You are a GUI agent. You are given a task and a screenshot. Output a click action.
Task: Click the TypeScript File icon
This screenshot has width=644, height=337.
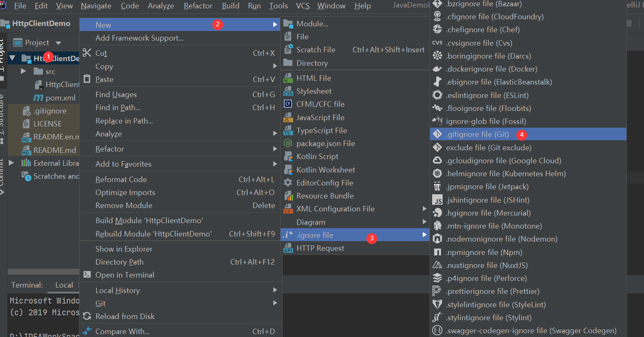(288, 131)
